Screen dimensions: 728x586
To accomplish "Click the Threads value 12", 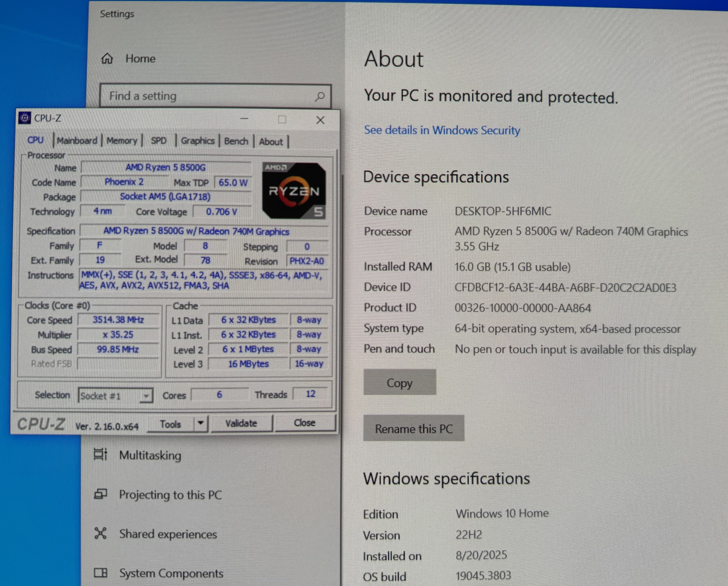I will pos(311,394).
